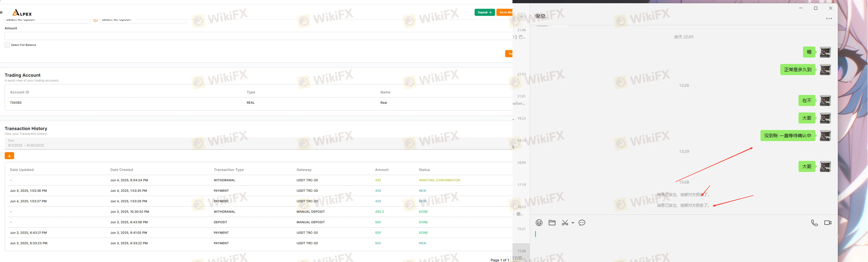Click the orange Go to Web button
The width and height of the screenshot is (868, 262).
coord(505,13)
